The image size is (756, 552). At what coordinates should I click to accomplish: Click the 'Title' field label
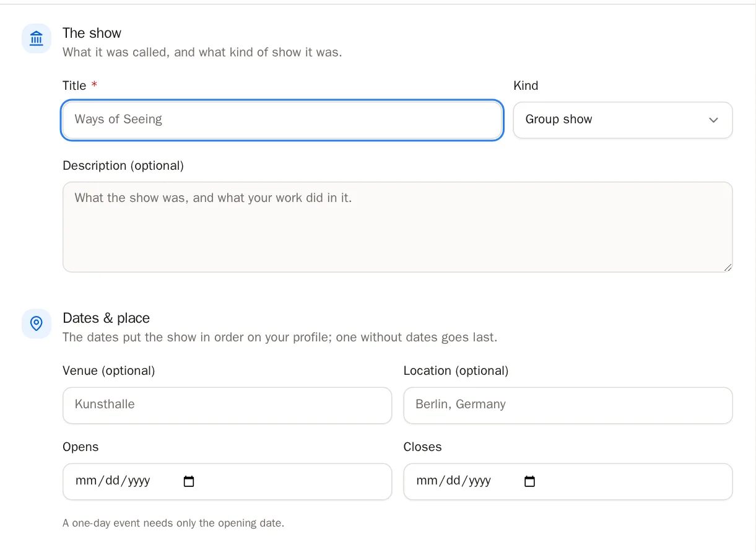click(74, 86)
